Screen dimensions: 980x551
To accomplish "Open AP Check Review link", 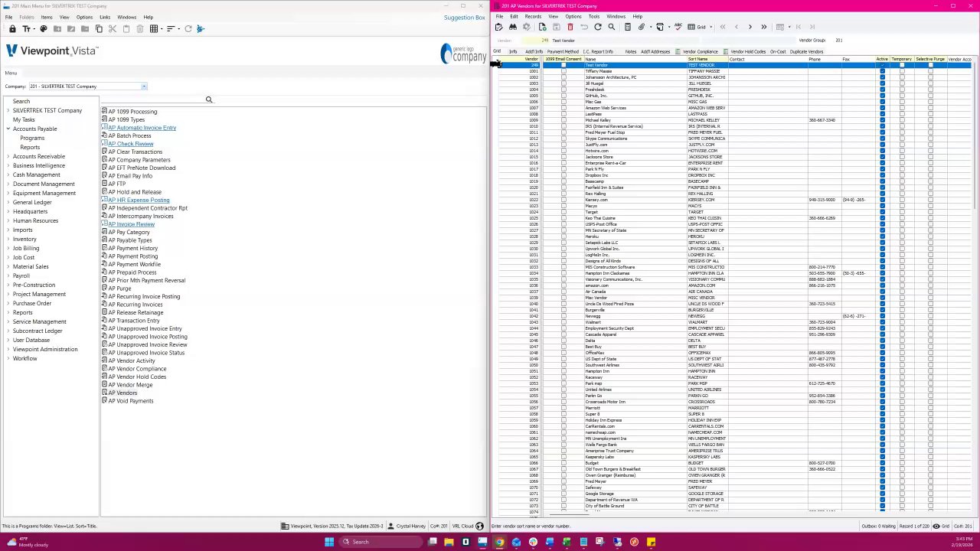I will coord(130,144).
